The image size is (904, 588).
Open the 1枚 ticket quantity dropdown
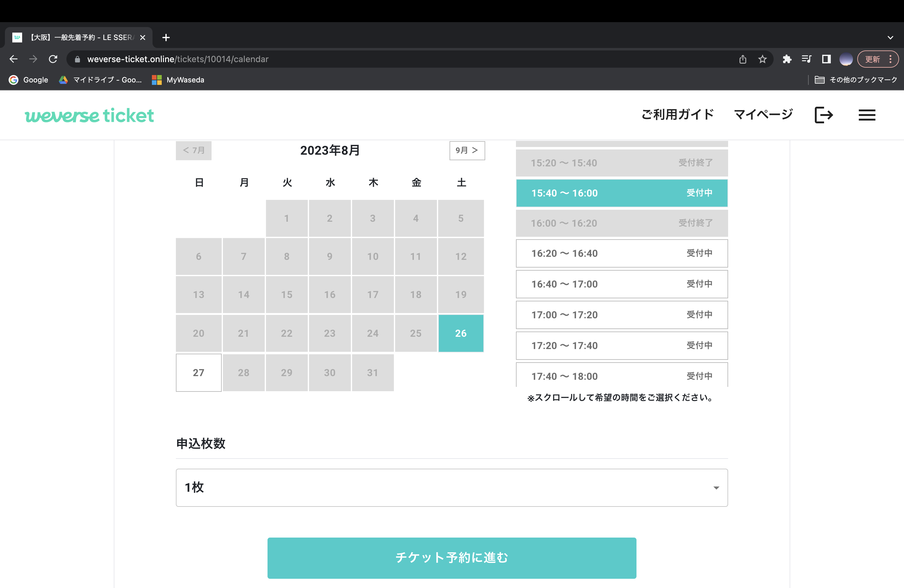(451, 487)
